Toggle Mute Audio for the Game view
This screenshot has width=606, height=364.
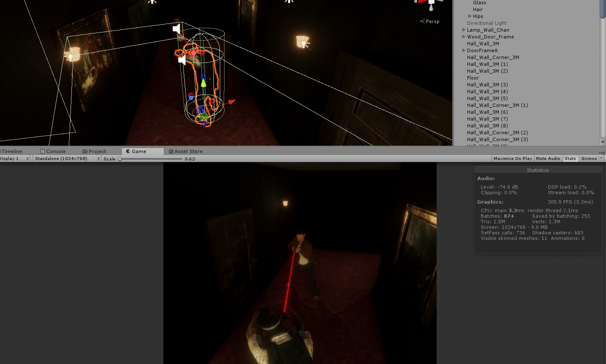[548, 158]
